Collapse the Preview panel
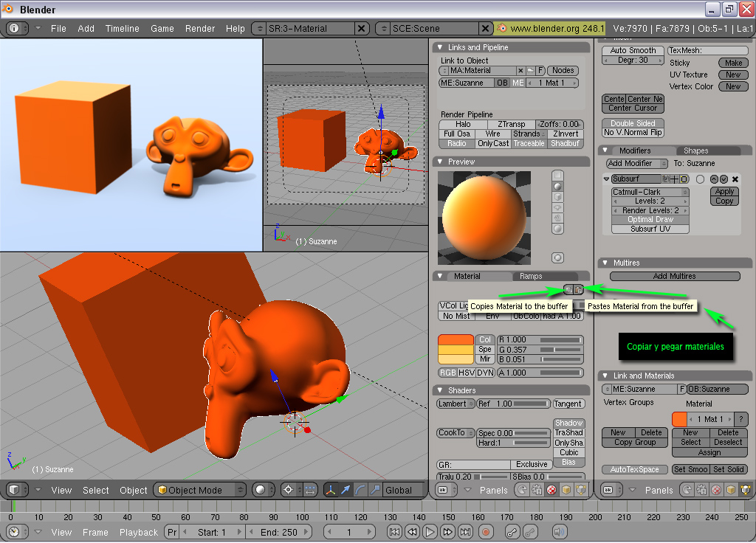Viewport: 756px width, 543px height. [x=440, y=162]
